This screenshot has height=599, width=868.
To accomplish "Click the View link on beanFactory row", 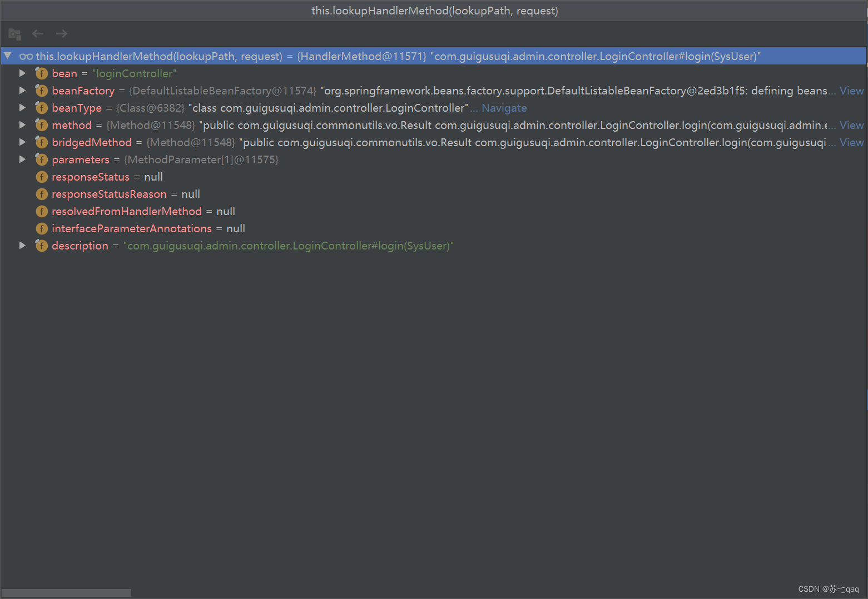I will [851, 91].
